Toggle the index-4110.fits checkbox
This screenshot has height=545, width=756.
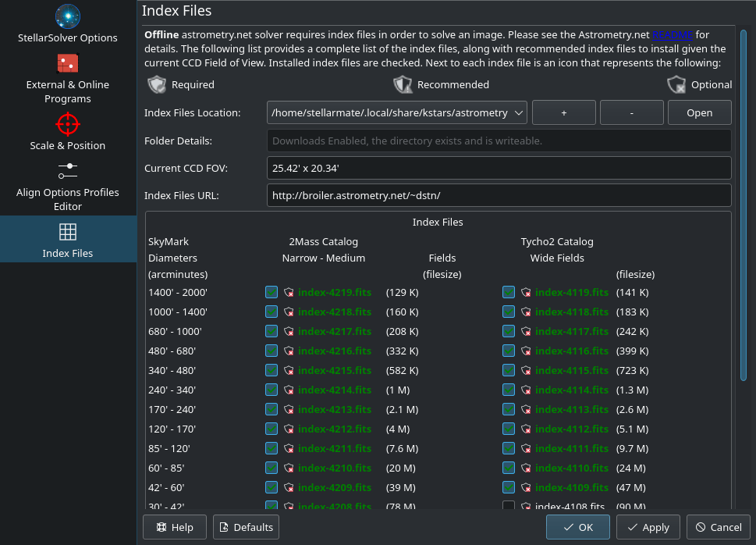point(509,468)
